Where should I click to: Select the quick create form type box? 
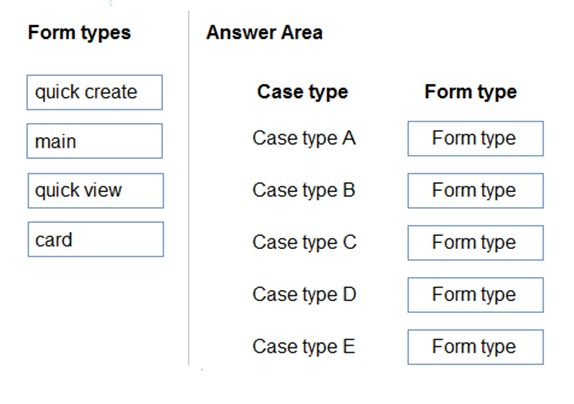[x=94, y=92]
